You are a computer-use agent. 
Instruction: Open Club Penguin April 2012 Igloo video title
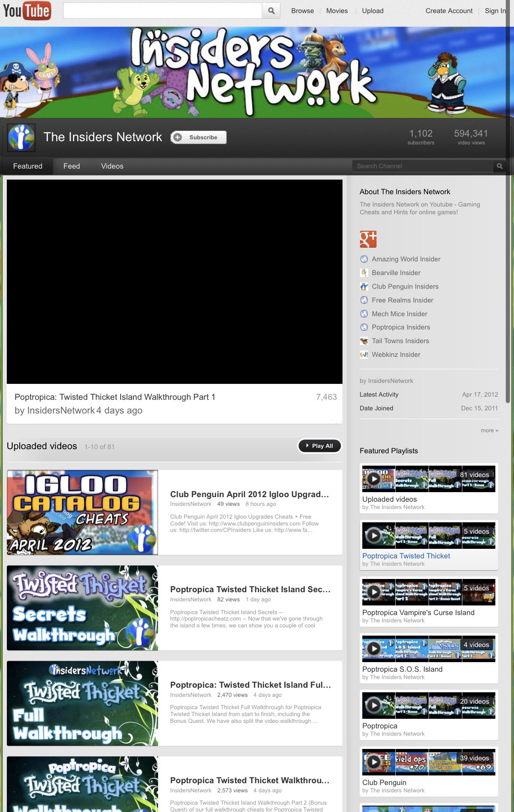(x=249, y=494)
